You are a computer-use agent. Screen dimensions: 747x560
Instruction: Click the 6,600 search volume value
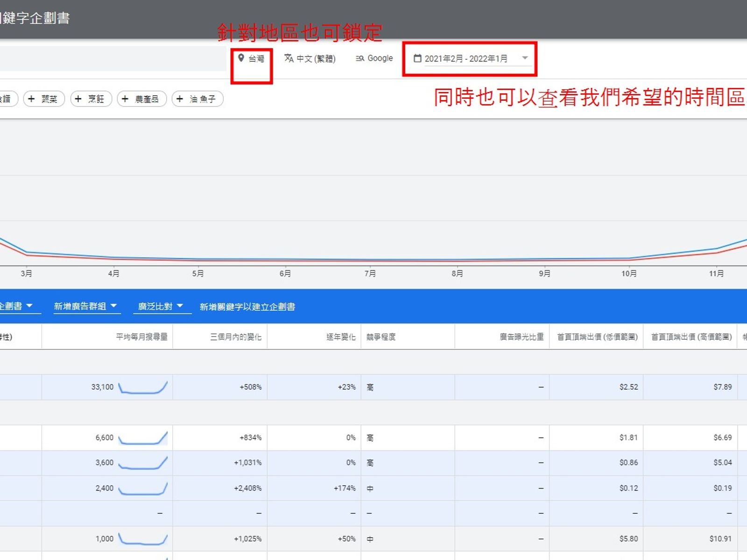(x=105, y=437)
